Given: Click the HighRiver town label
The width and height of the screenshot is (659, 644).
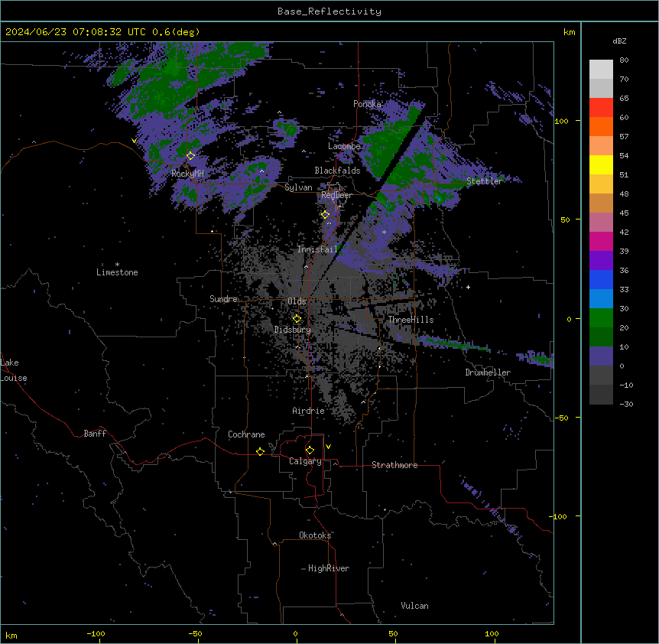Looking at the screenshot, I should 329,568.
